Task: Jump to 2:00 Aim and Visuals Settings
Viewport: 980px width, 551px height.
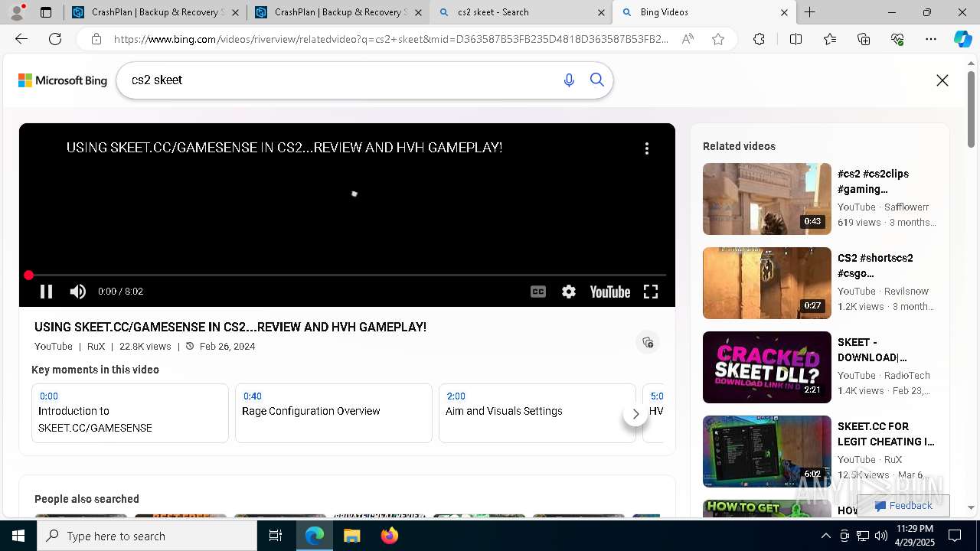Action: 537,413
